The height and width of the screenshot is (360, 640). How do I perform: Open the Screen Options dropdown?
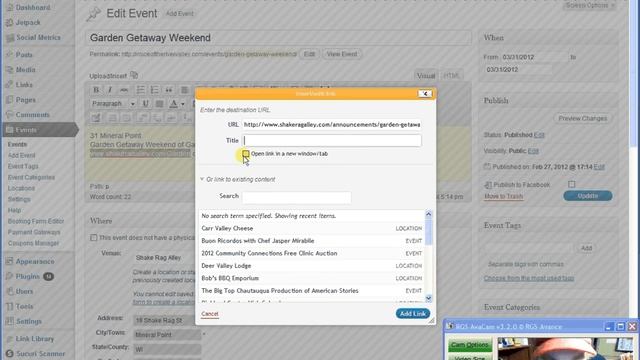point(590,5)
